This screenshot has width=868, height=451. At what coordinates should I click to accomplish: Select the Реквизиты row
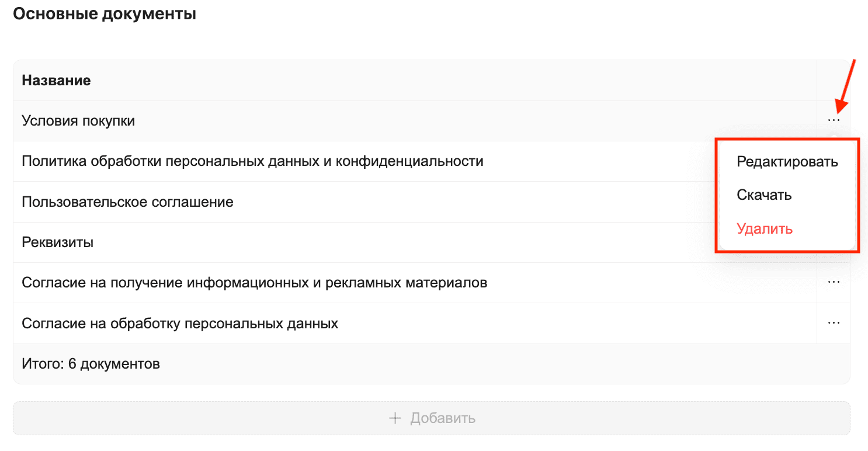58,242
